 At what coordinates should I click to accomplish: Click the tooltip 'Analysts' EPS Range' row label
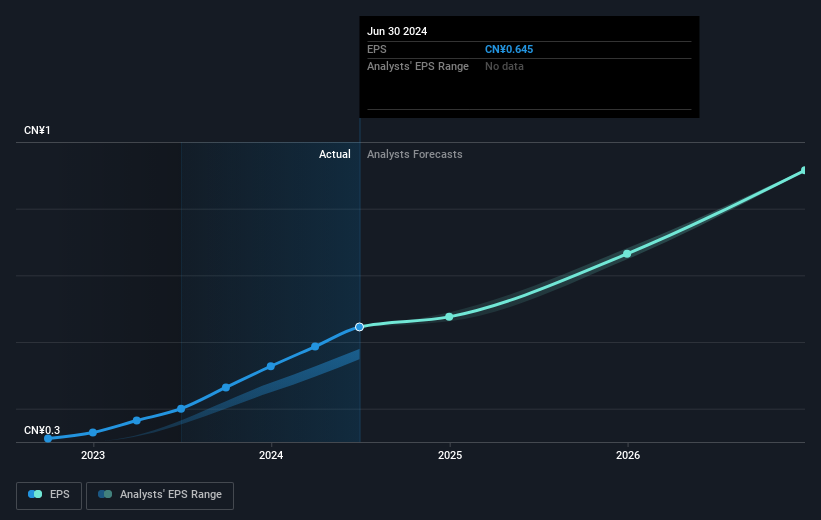418,67
